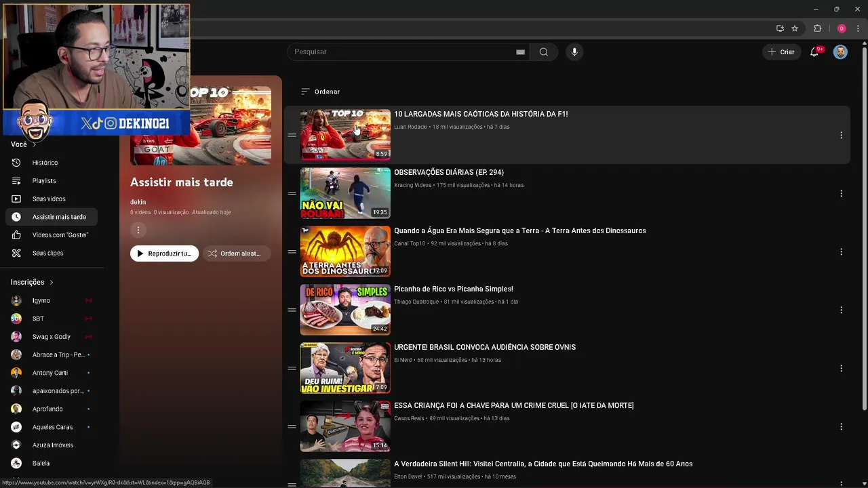This screenshot has width=868, height=488.
Task: Open options for Picanha de Rico video
Action: 841,310
